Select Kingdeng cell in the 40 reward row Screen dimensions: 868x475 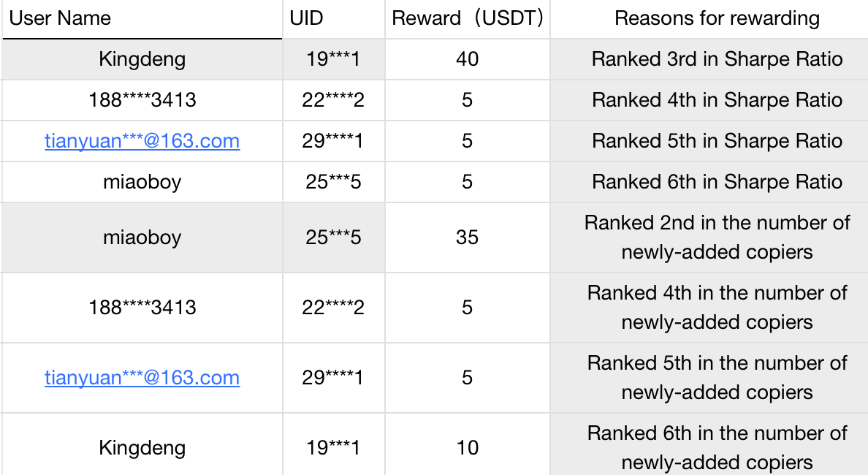coord(142,59)
